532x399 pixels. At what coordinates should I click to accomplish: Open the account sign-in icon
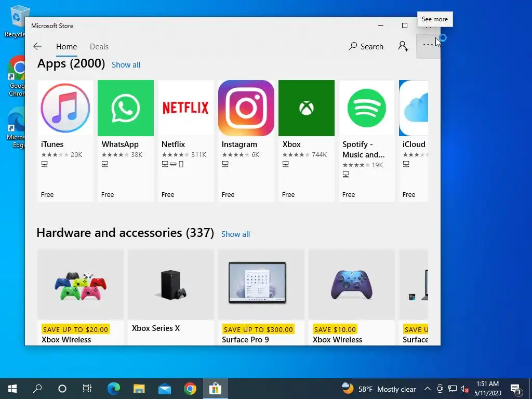coord(403,46)
